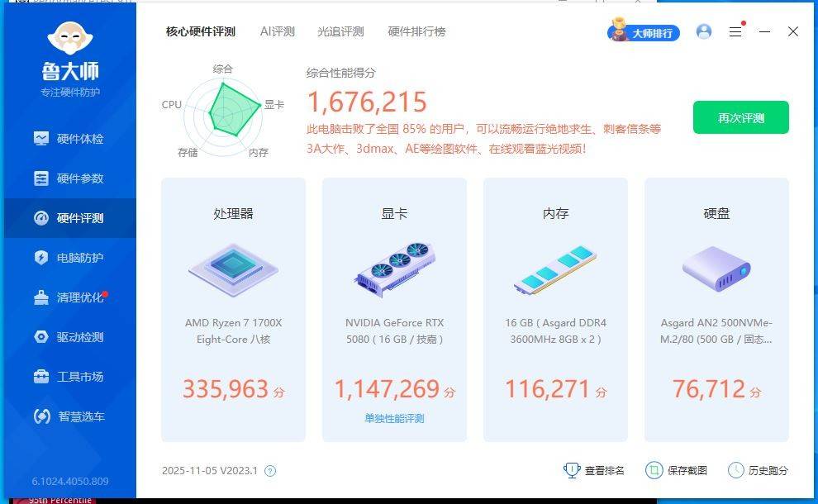This screenshot has width=818, height=504.
Task: Click the 大师排行 badge button
Action: [643, 32]
